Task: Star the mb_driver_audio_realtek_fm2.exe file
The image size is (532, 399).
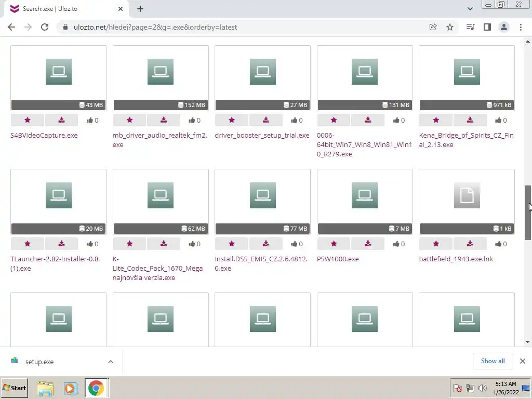Action: (x=129, y=120)
